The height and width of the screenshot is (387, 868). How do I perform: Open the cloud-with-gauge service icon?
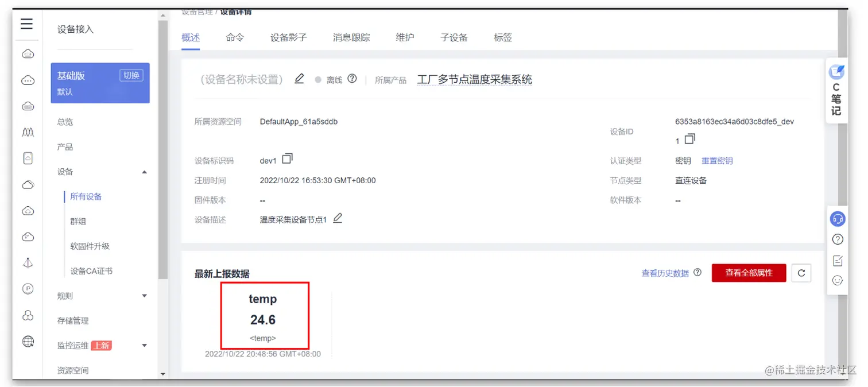[x=28, y=237]
